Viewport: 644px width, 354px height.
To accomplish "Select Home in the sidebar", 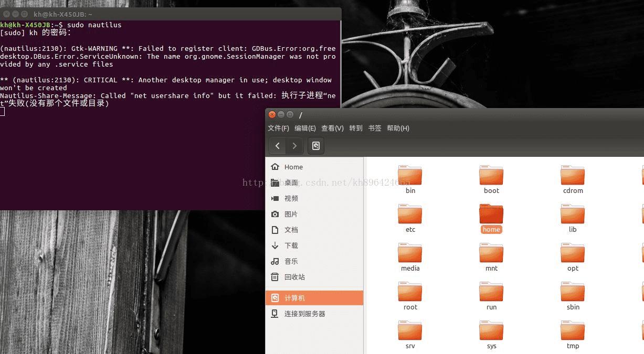I will [314, 167].
